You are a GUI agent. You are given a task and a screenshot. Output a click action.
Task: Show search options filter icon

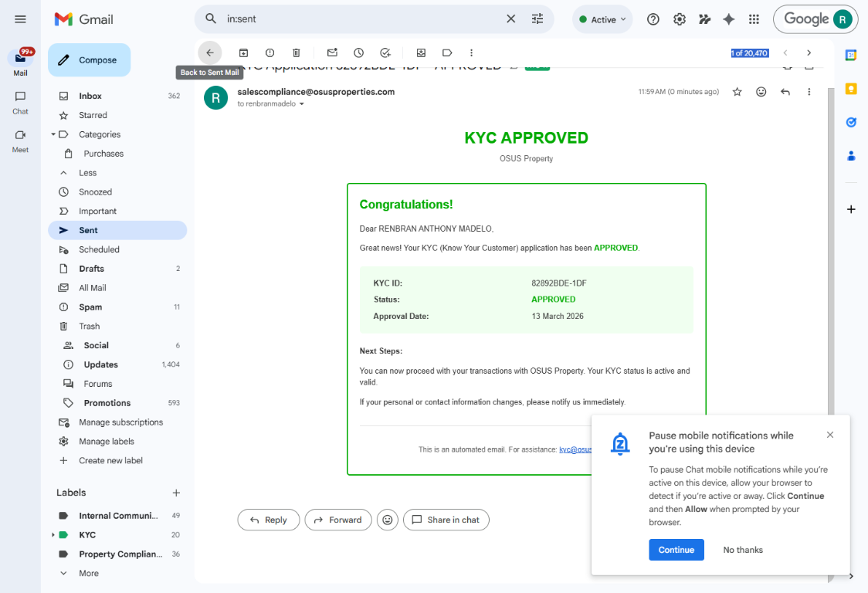coord(537,19)
